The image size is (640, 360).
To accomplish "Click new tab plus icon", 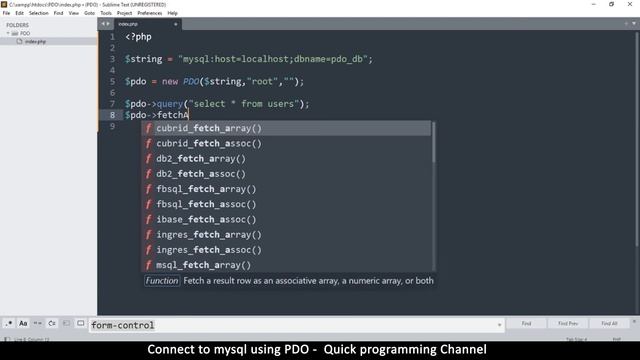I will pyautogui.click(x=626, y=24).
